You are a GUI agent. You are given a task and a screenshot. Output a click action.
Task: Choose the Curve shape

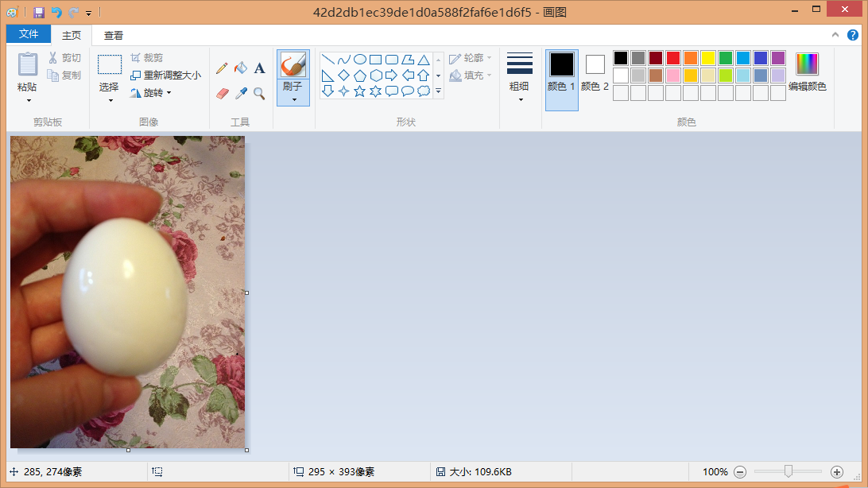pos(343,59)
